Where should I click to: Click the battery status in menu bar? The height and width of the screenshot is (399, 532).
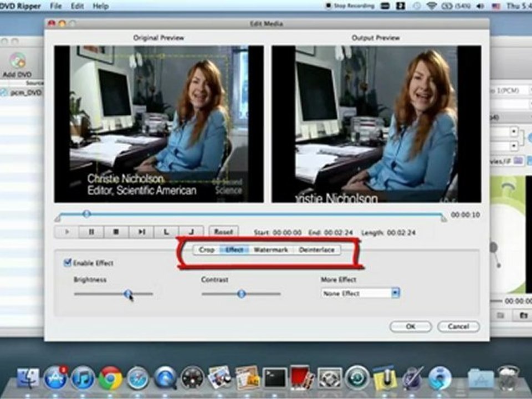point(457,6)
